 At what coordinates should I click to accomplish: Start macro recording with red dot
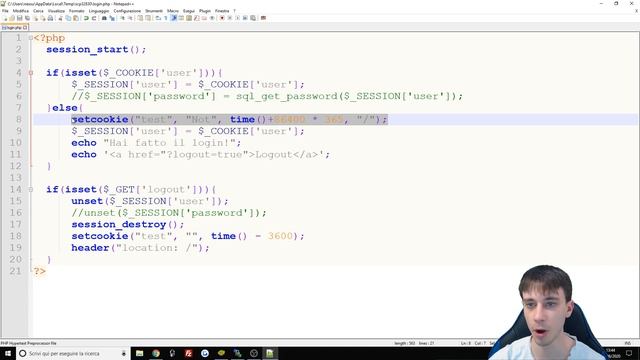click(x=222, y=18)
